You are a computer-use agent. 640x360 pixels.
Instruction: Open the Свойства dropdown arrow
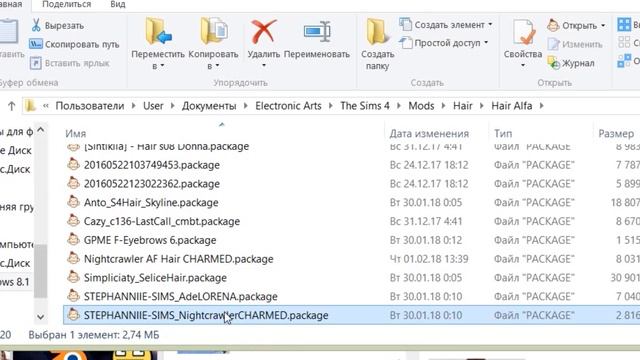[x=523, y=66]
